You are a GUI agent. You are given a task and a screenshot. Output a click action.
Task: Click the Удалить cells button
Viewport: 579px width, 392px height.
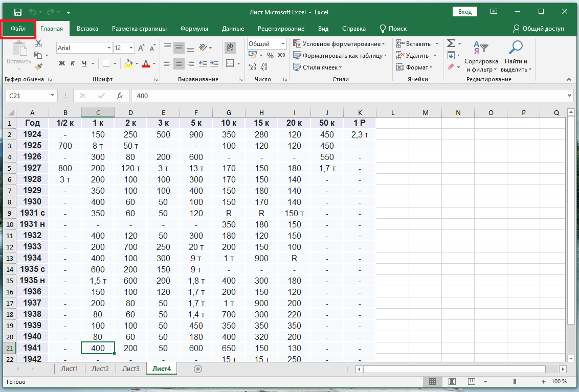click(x=412, y=55)
